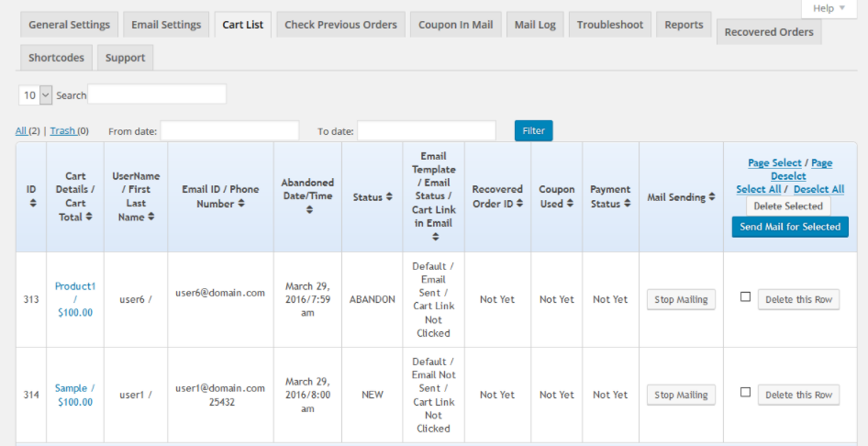Sort by Cart Details / Cart Total

89,217
